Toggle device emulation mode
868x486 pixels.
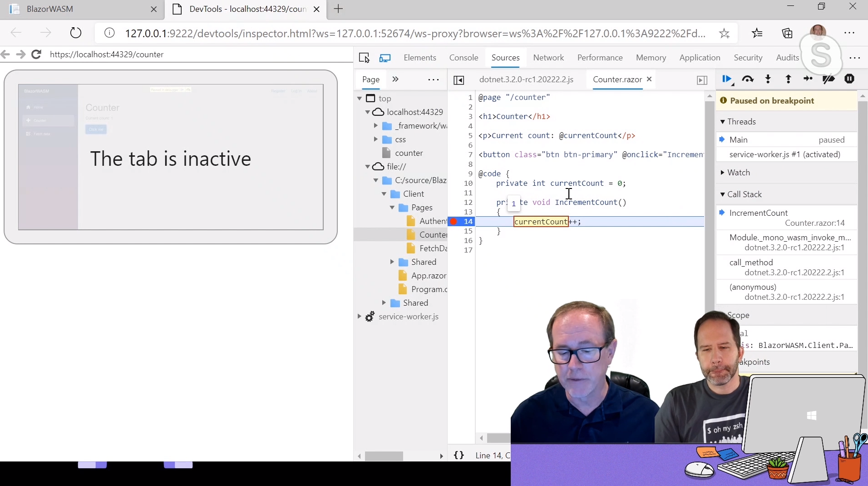[385, 58]
